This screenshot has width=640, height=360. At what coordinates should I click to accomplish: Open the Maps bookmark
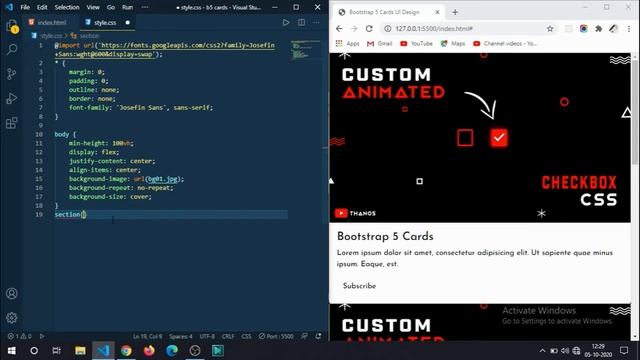[453, 44]
